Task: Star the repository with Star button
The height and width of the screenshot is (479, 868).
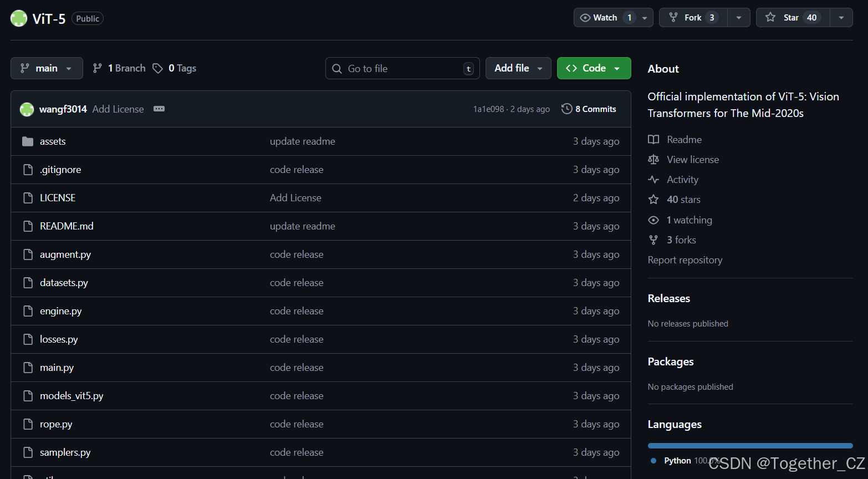Action: [x=793, y=18]
